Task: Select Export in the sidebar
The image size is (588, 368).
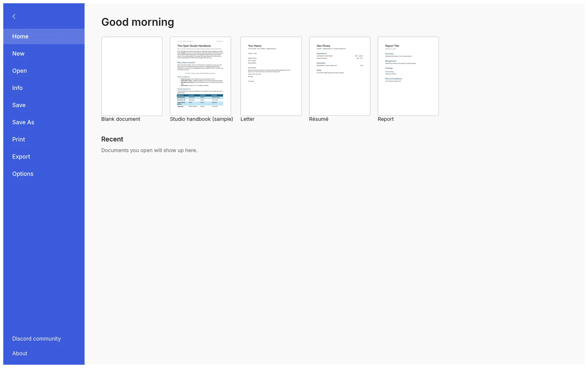Action: 44,157
